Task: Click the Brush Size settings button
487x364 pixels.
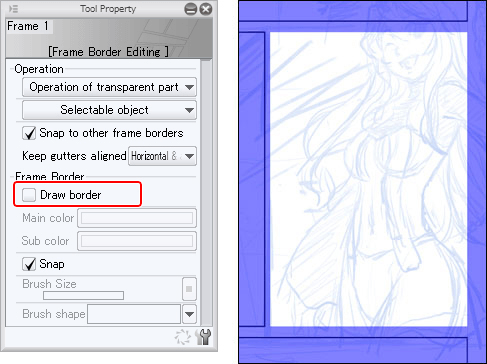Action: click(189, 289)
